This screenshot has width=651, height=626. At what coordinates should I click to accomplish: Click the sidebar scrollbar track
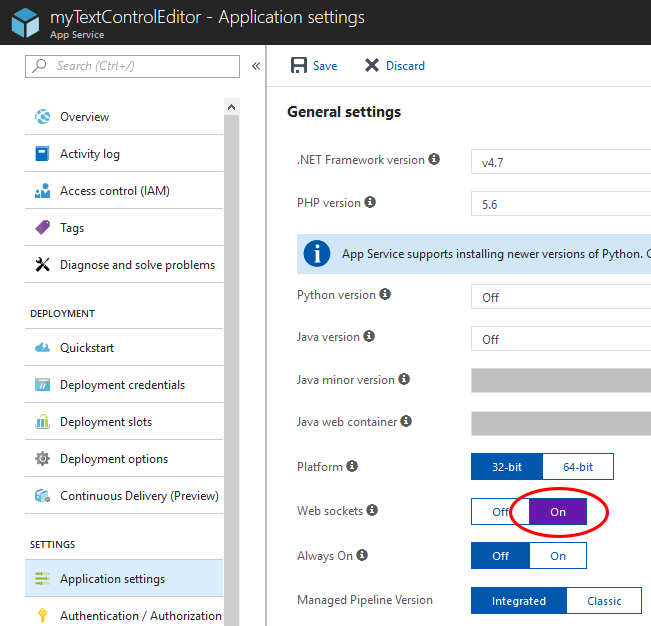point(231,369)
